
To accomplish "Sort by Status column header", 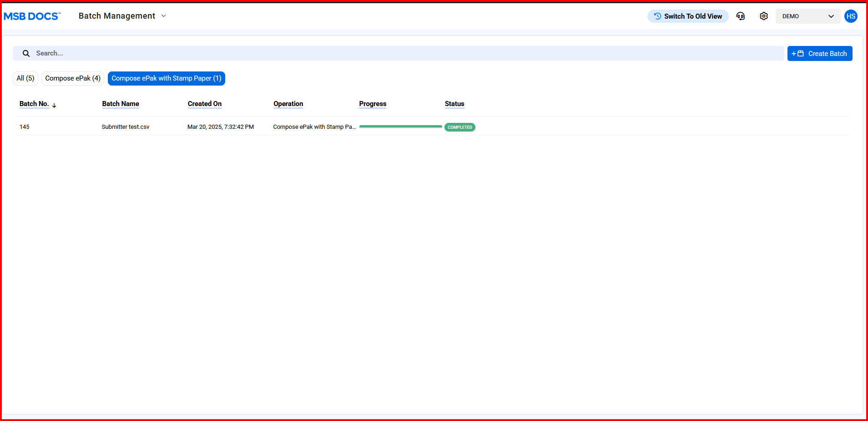I will point(454,104).
